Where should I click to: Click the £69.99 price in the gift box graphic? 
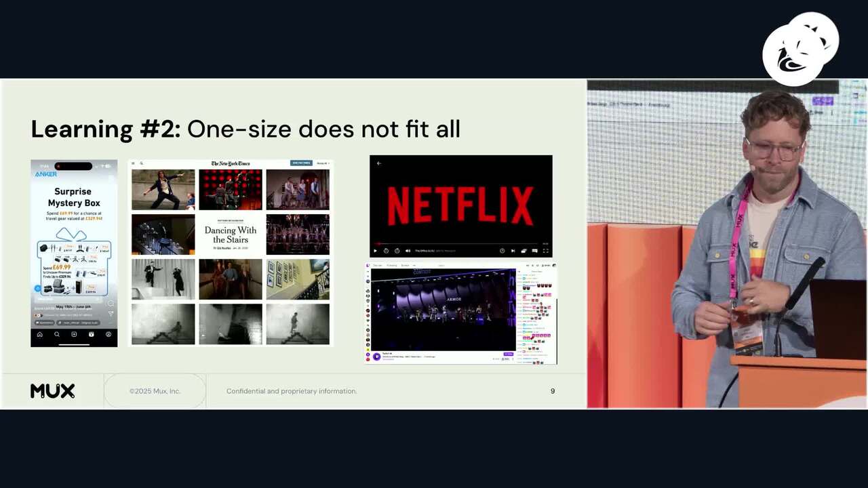[62, 267]
